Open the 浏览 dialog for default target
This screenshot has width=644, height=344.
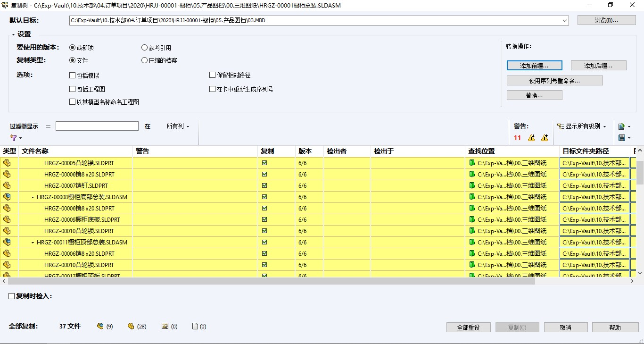(x=606, y=20)
